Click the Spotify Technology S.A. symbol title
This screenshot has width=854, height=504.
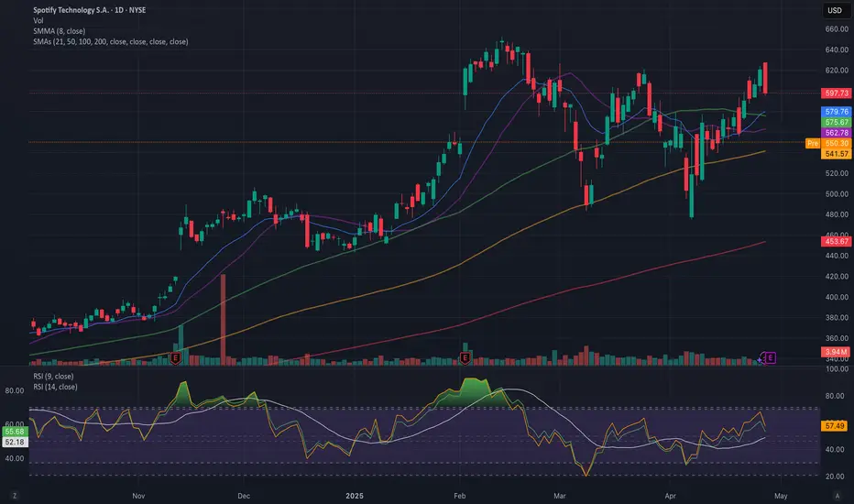(89, 10)
